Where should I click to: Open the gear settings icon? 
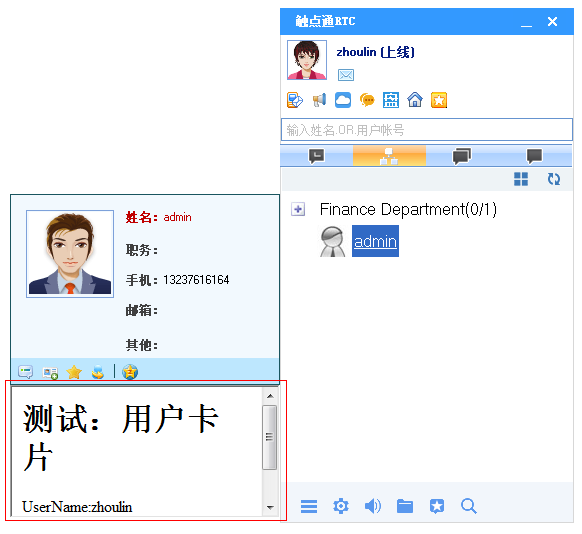click(x=341, y=506)
